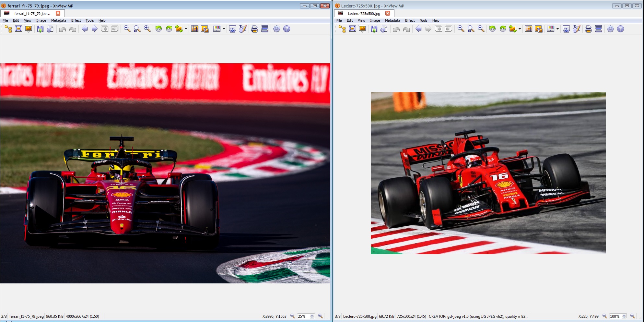Viewport: 644px width, 322px height.
Task: Click the 1:1 zoom icon in the ferrari toolbar
Action: 137,29
